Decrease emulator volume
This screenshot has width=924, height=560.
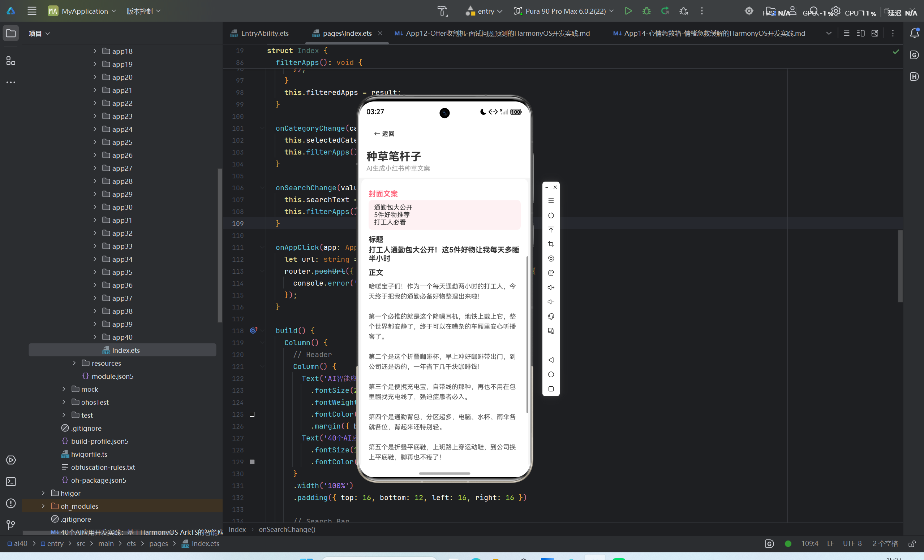(x=551, y=302)
